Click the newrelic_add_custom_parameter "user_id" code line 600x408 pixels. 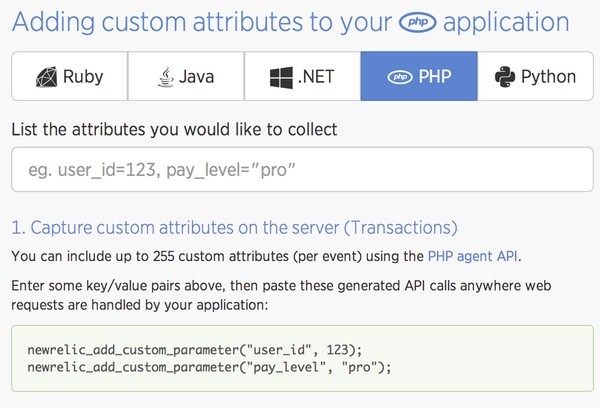195,350
